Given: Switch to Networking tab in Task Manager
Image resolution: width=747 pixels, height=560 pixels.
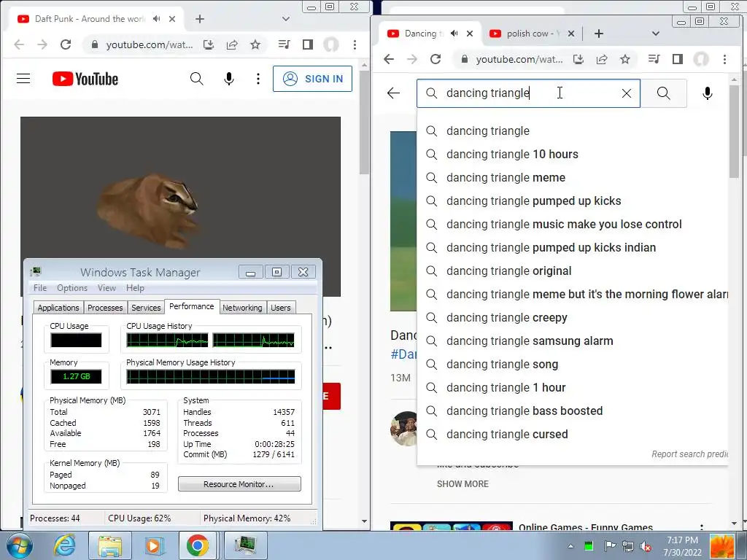Looking at the screenshot, I should click(x=242, y=308).
